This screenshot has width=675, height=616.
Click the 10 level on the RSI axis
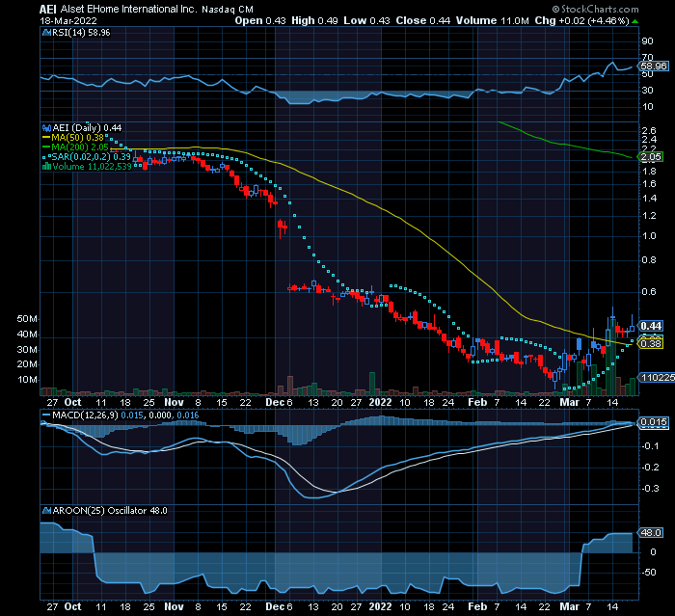pyautogui.click(x=647, y=107)
